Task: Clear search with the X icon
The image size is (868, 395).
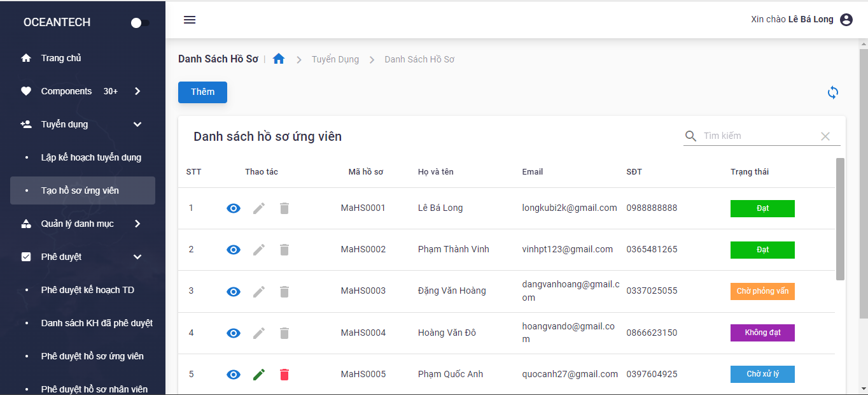Action: 825,136
